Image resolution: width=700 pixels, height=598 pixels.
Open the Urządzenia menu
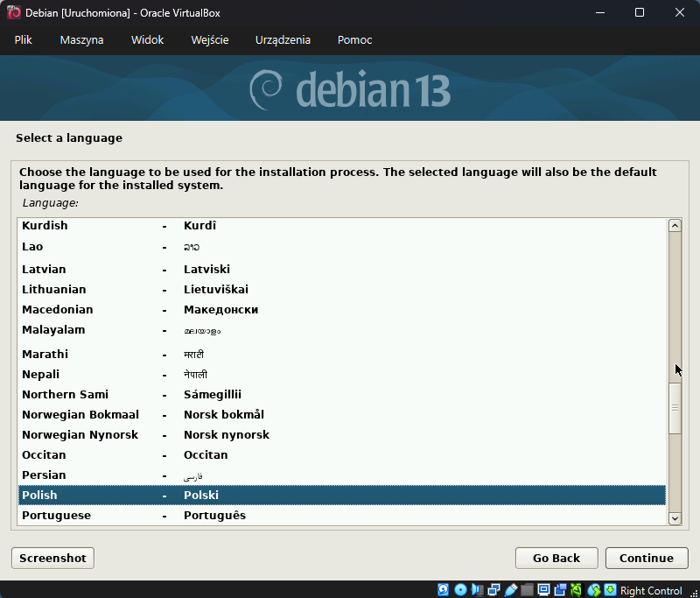pyautogui.click(x=283, y=40)
